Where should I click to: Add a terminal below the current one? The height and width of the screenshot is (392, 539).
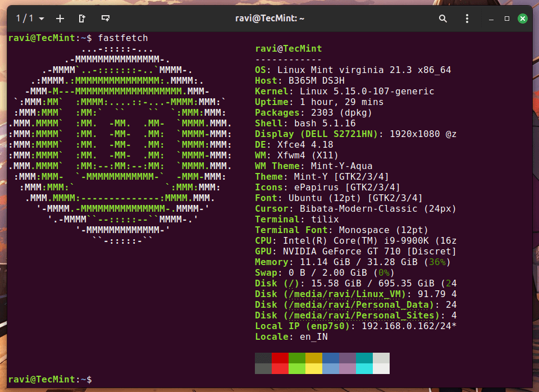pyautogui.click(x=105, y=19)
